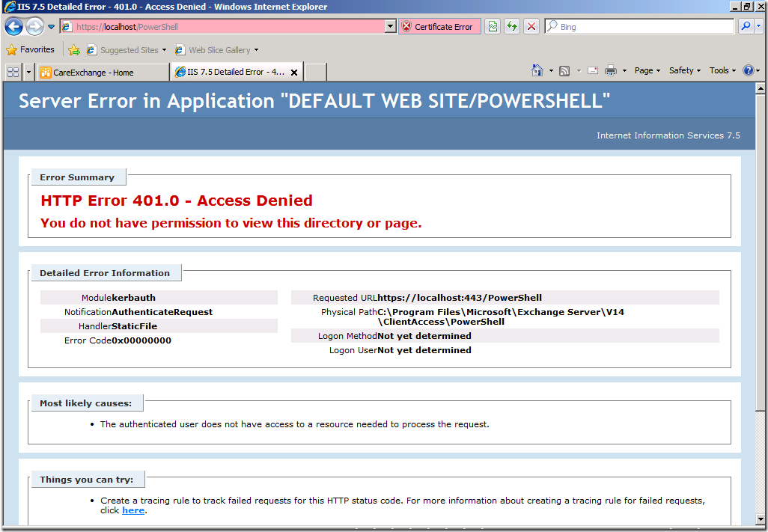Click the Read Mail envelope icon
This screenshot has height=532, width=768.
(x=593, y=70)
